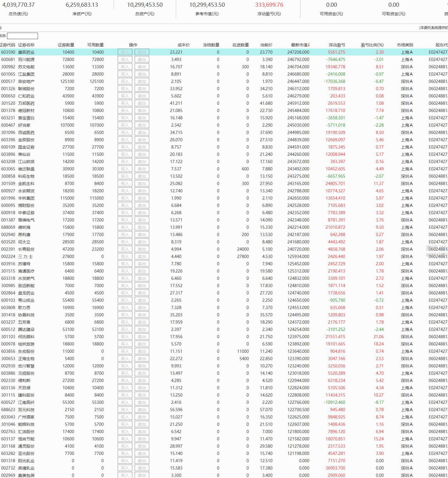
Task: Click 卖出 button for 金凯生科
Action: point(142,184)
